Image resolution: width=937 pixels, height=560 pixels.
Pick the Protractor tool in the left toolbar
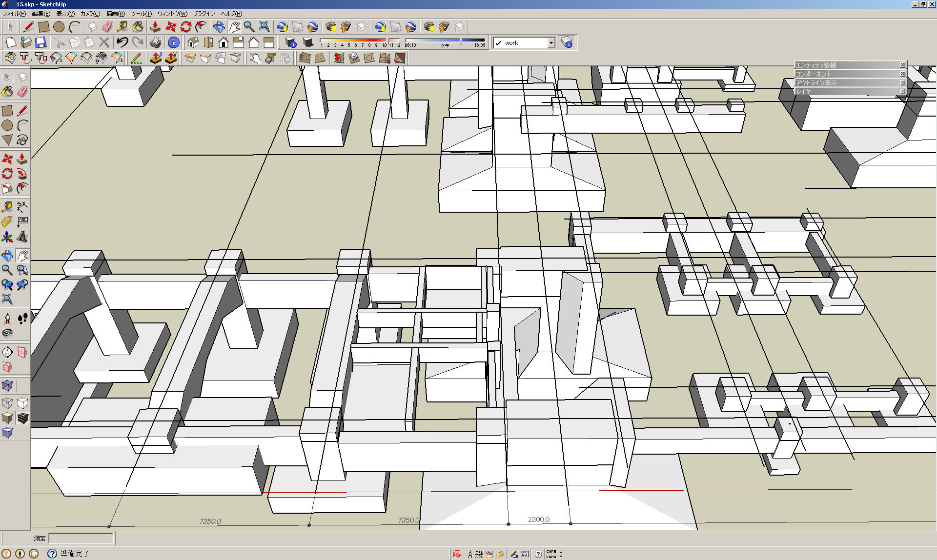[7, 222]
